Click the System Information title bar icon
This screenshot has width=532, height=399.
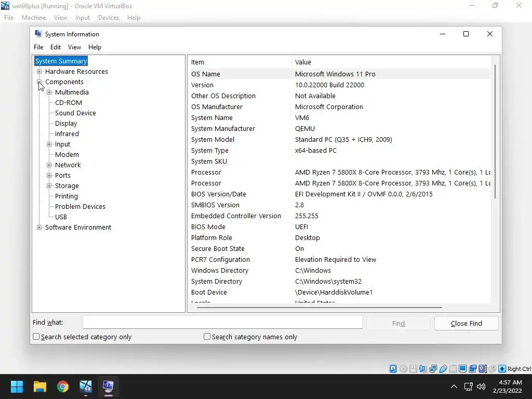(x=38, y=34)
